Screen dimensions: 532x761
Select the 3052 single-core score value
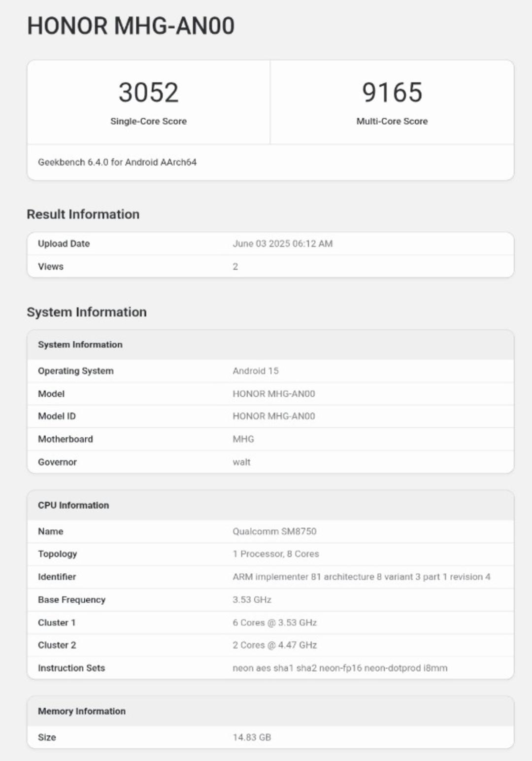point(148,93)
